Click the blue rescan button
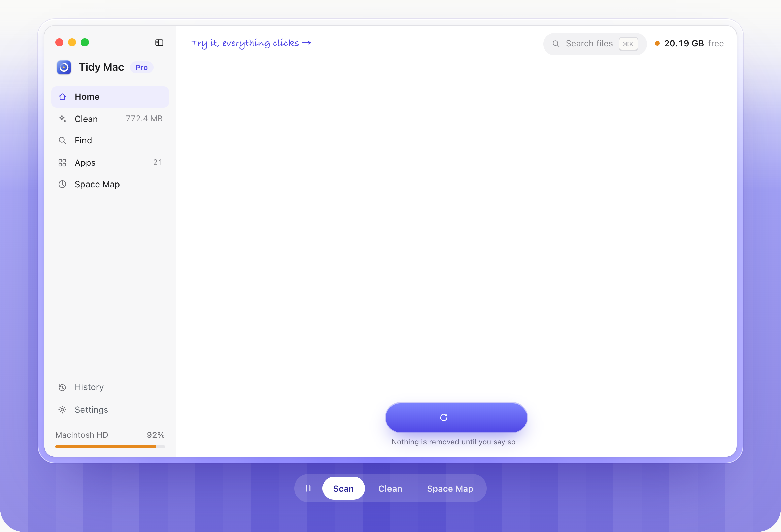781x532 pixels. (456, 418)
